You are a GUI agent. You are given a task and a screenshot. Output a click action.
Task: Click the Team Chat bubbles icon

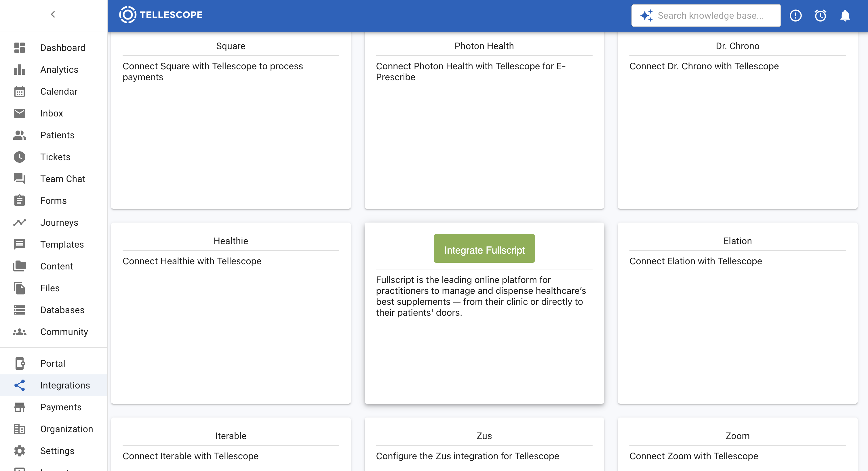[x=20, y=179]
